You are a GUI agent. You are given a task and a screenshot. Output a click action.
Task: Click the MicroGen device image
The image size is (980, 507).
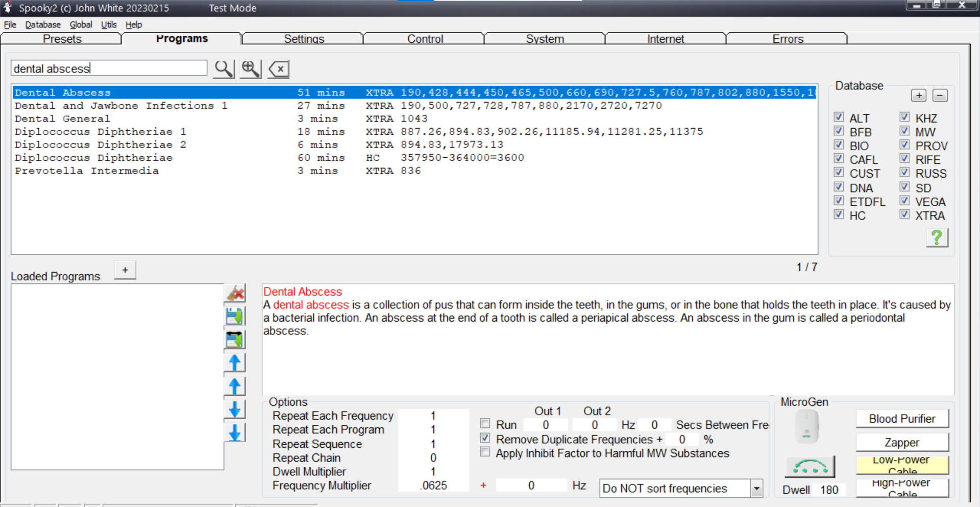pos(806,427)
